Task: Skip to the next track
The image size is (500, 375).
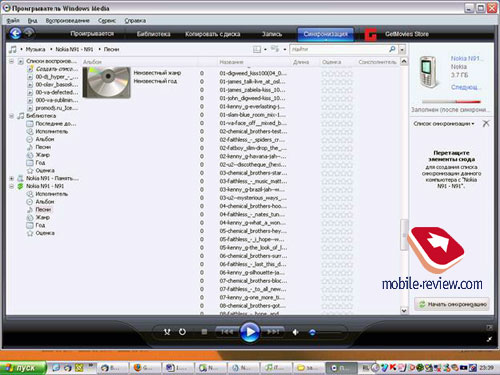Action: pyautogui.click(x=272, y=332)
